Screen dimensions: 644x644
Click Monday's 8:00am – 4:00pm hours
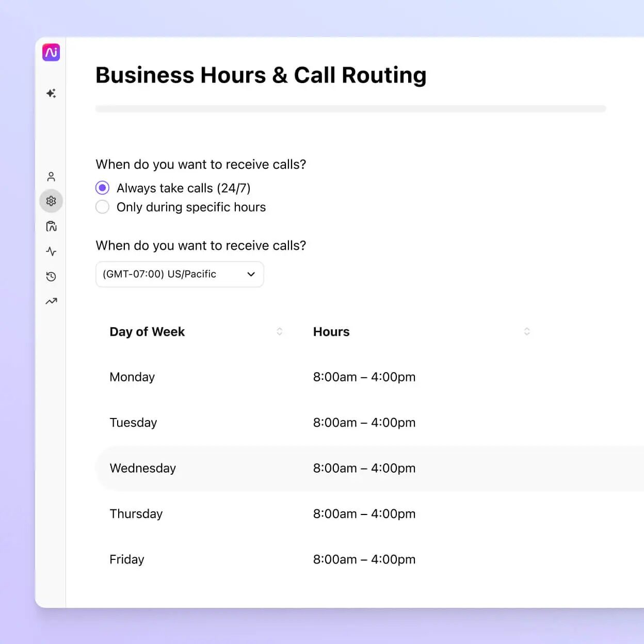point(364,377)
